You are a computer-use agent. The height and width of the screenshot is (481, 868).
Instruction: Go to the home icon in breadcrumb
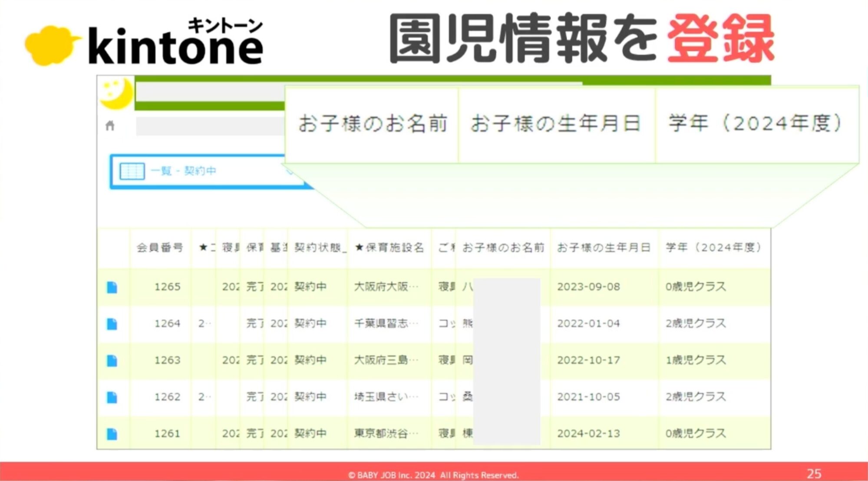tap(110, 126)
